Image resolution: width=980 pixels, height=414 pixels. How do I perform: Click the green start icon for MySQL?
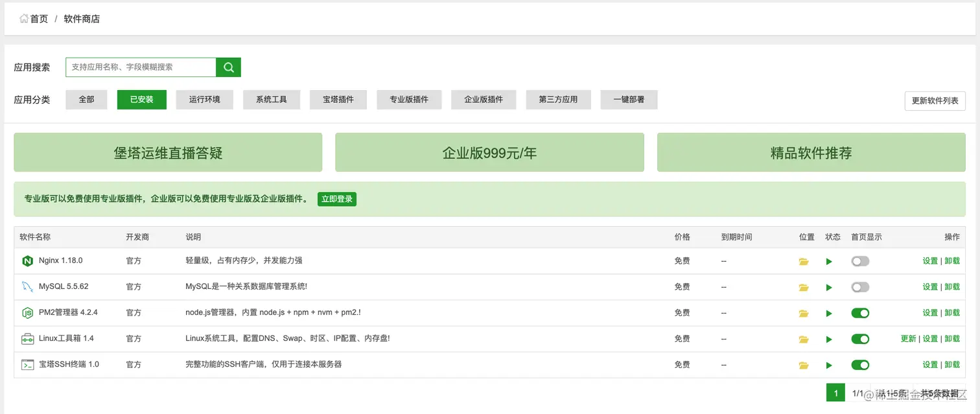click(x=829, y=286)
